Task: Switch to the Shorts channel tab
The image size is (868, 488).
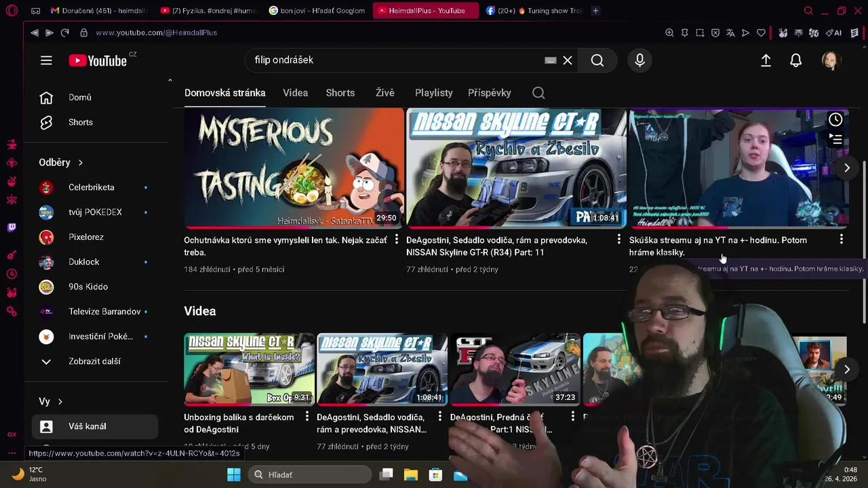Action: (340, 93)
